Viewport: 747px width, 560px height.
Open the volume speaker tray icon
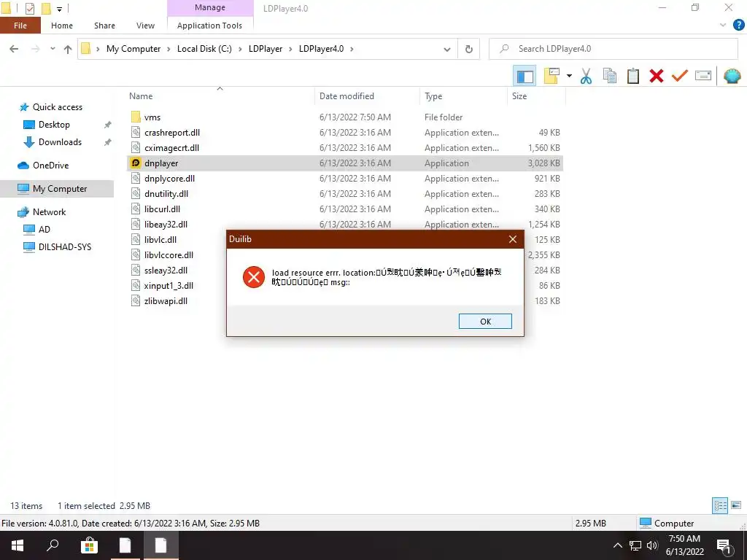point(652,545)
